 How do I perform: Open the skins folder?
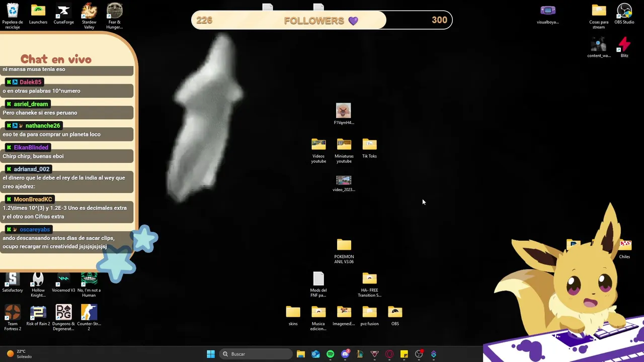coord(293,316)
